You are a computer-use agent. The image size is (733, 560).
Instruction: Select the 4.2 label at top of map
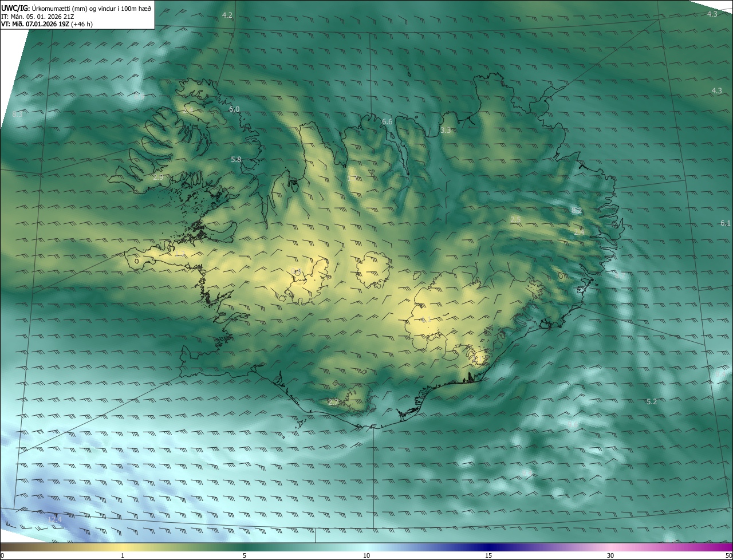[227, 15]
